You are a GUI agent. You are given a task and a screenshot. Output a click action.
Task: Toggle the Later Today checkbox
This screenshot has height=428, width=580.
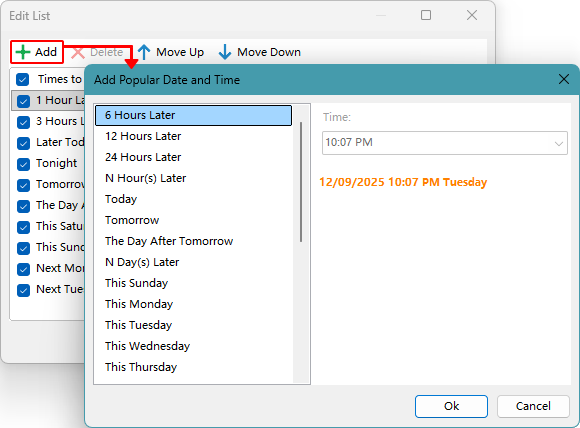coord(23,143)
